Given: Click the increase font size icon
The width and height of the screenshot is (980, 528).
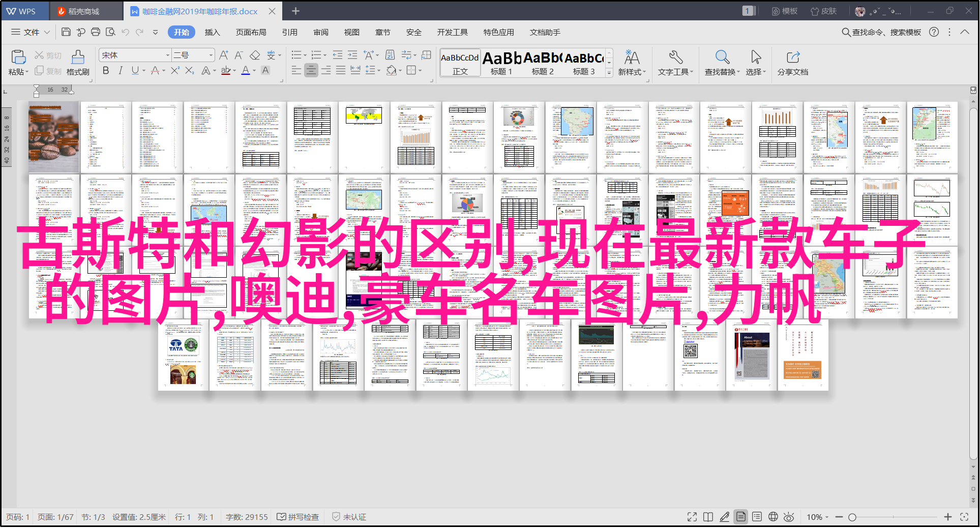Looking at the screenshot, I should [223, 55].
